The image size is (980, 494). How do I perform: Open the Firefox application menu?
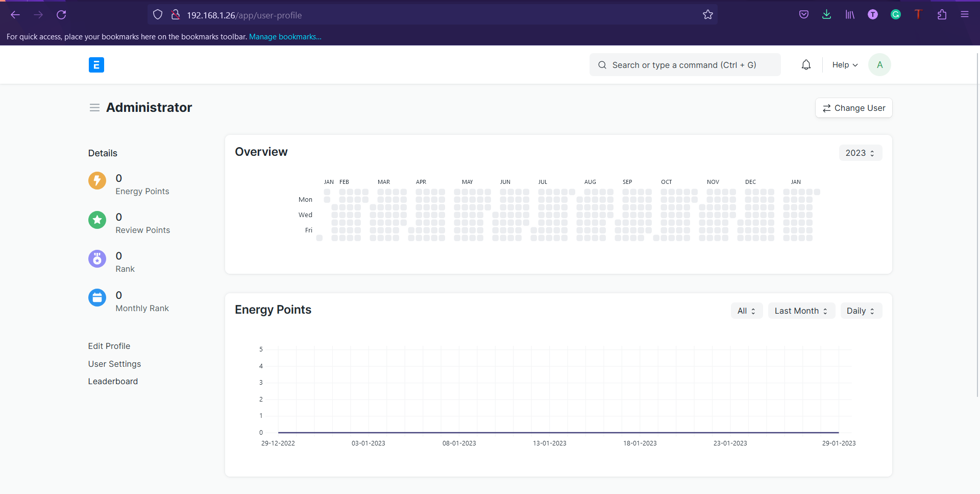click(x=965, y=15)
